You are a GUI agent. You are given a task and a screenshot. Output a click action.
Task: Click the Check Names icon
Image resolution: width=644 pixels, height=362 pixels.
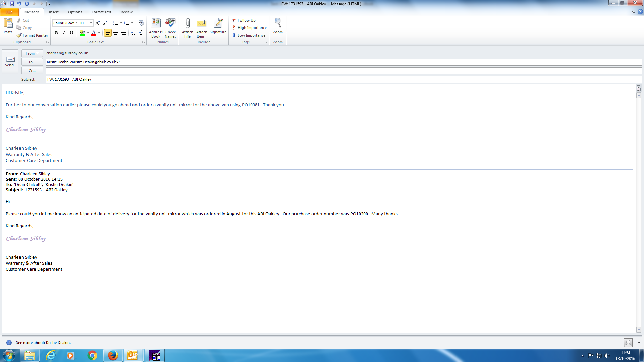pyautogui.click(x=170, y=28)
